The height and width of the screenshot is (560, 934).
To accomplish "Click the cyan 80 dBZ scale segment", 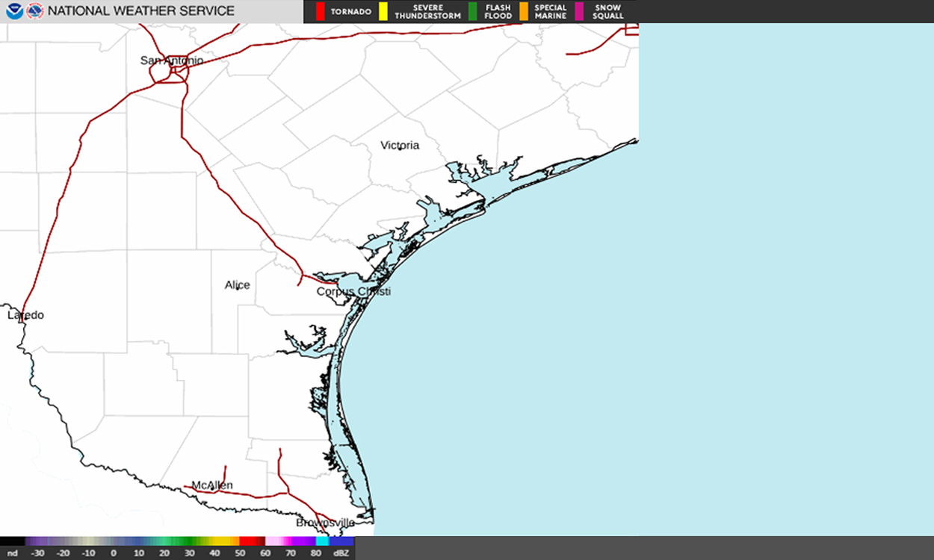I will [322, 541].
